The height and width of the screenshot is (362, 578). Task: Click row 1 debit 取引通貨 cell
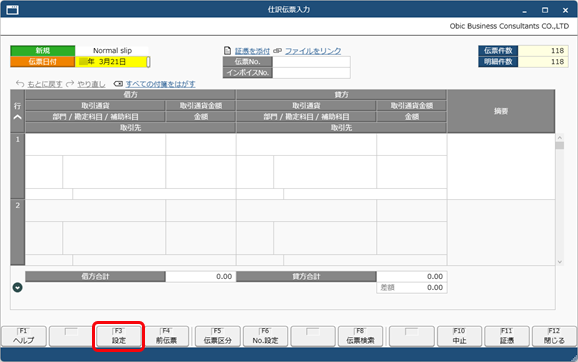pos(95,145)
